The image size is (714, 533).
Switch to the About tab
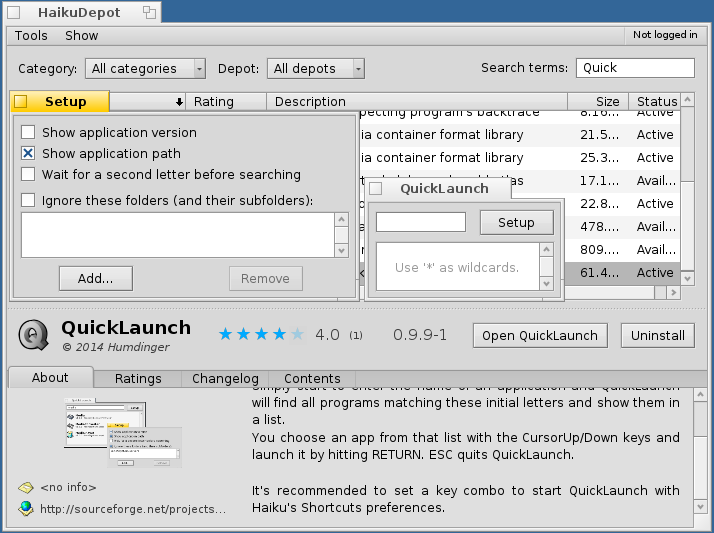tap(50, 377)
